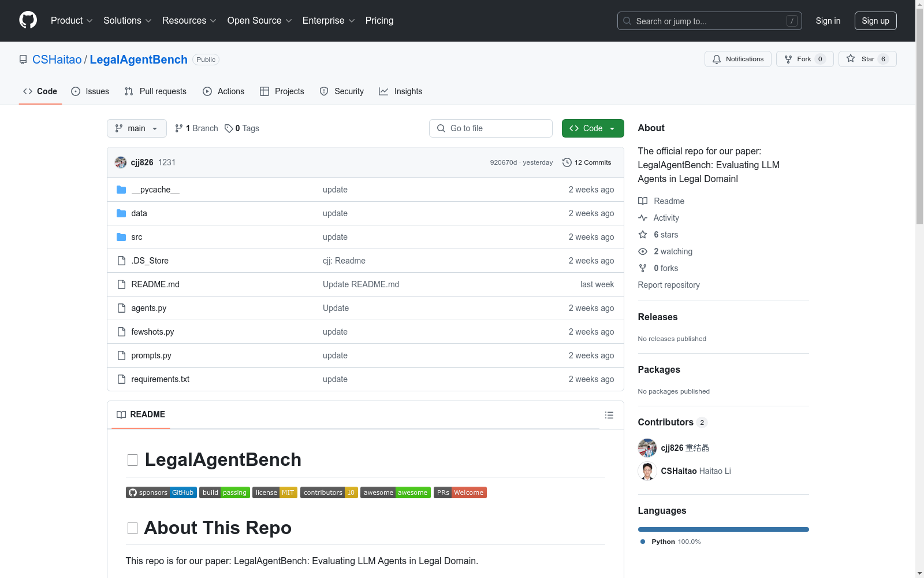This screenshot has height=578, width=924.
Task: Click the file icon next to .DS_Store
Action: click(x=121, y=261)
